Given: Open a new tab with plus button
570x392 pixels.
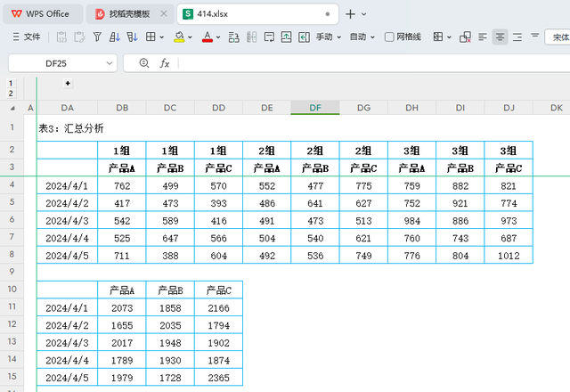Looking at the screenshot, I should tap(350, 14).
